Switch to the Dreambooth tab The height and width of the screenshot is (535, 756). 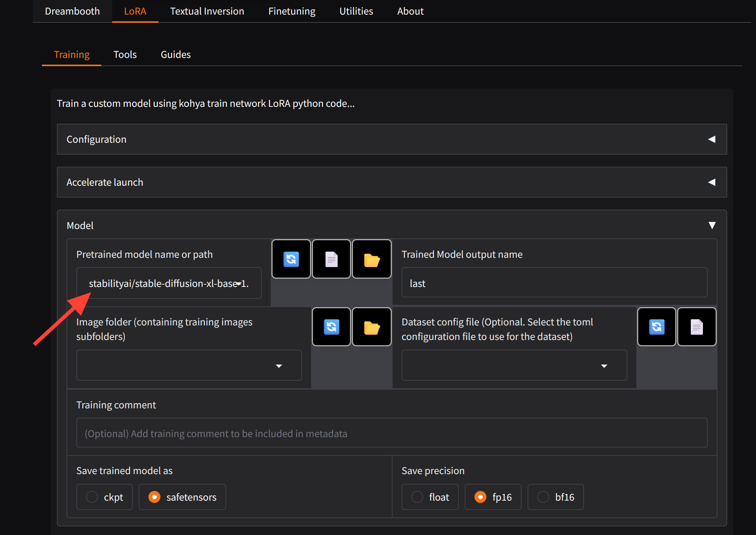pyautogui.click(x=72, y=11)
